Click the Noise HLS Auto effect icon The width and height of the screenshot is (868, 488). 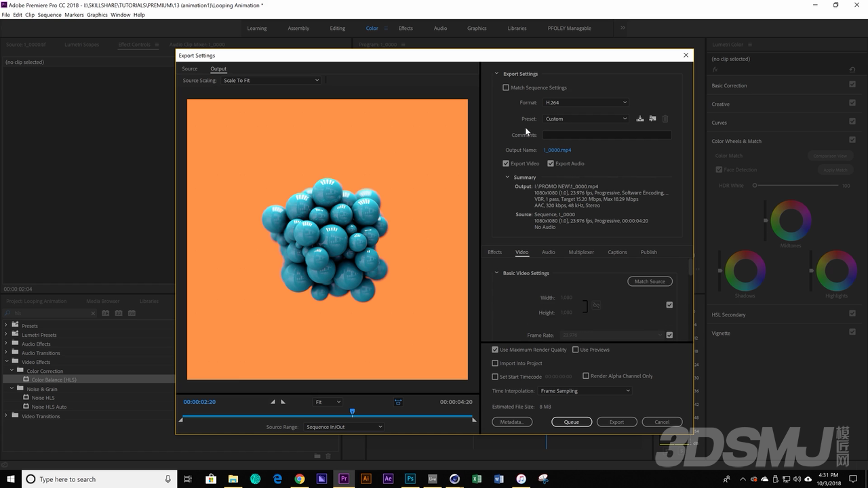26,407
